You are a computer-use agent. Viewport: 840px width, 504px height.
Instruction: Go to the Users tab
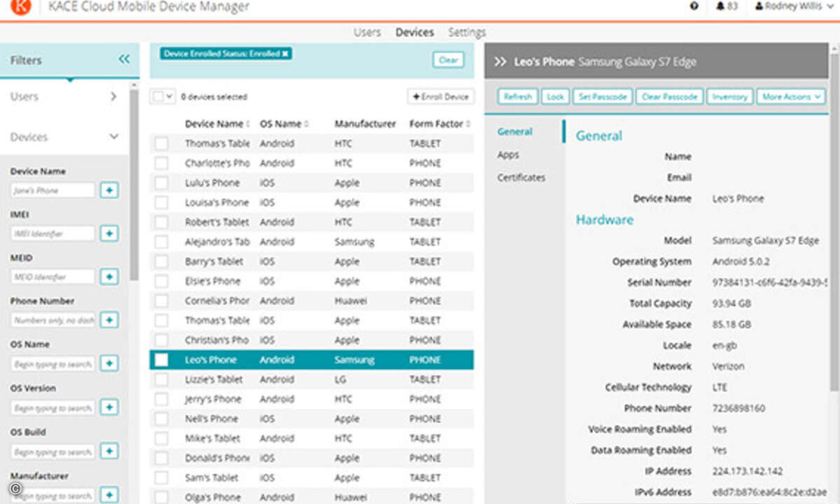pos(367,32)
